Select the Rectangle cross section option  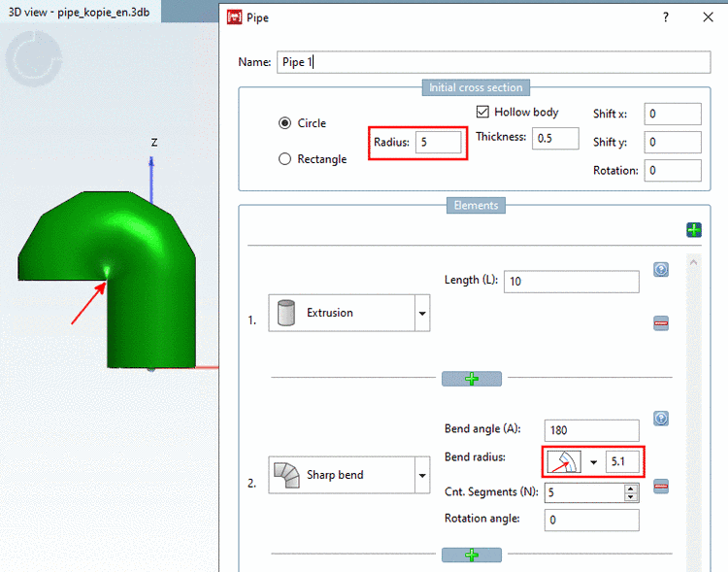point(284,159)
